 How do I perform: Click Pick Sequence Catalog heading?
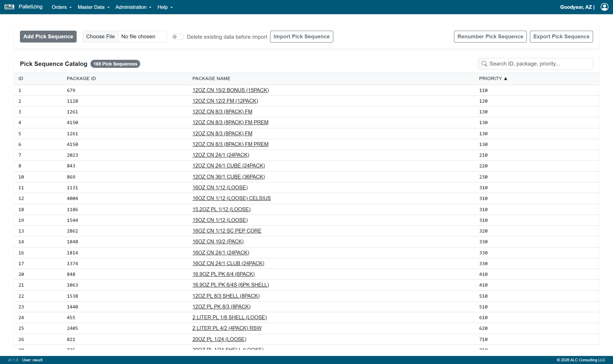pyautogui.click(x=53, y=64)
